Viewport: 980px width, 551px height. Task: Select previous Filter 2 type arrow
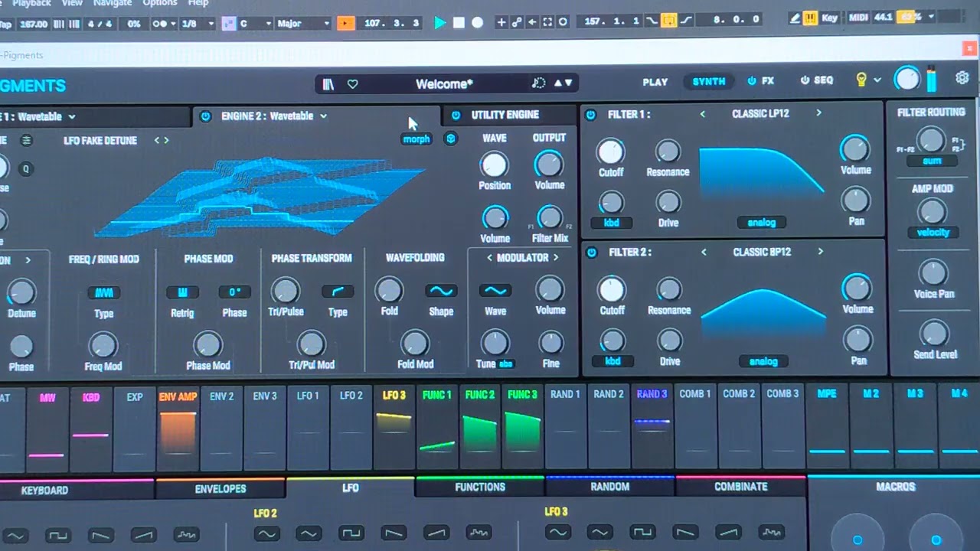click(703, 252)
